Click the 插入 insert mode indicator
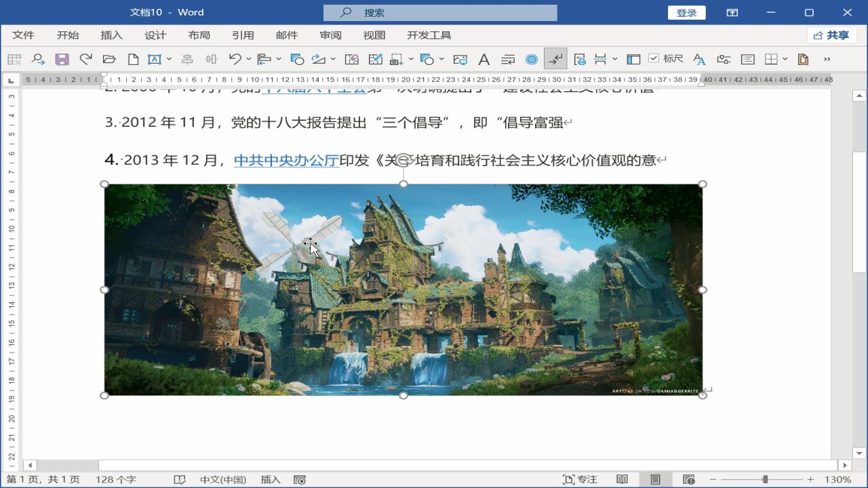This screenshot has height=488, width=868. 271,480
